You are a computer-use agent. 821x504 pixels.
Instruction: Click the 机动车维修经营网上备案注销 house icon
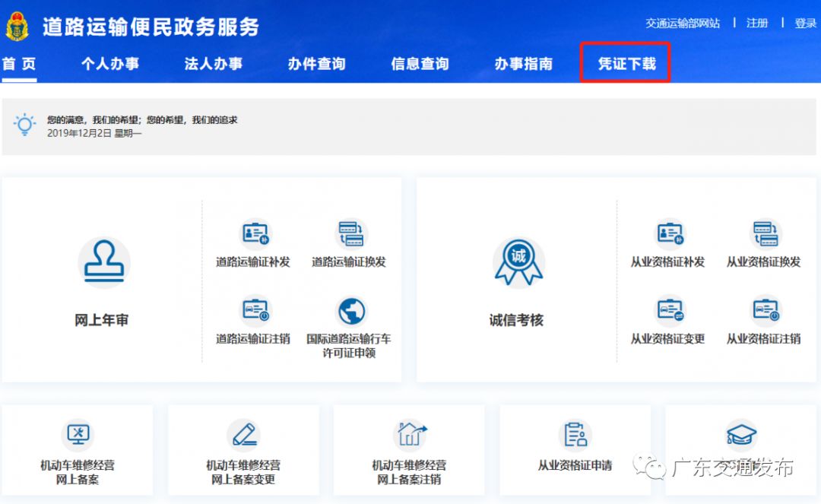(409, 434)
